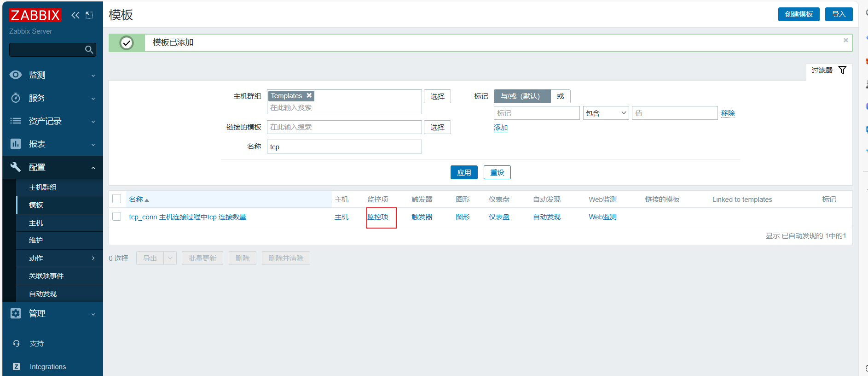Click the sidebar kiosk/hide mode icon

(89, 15)
